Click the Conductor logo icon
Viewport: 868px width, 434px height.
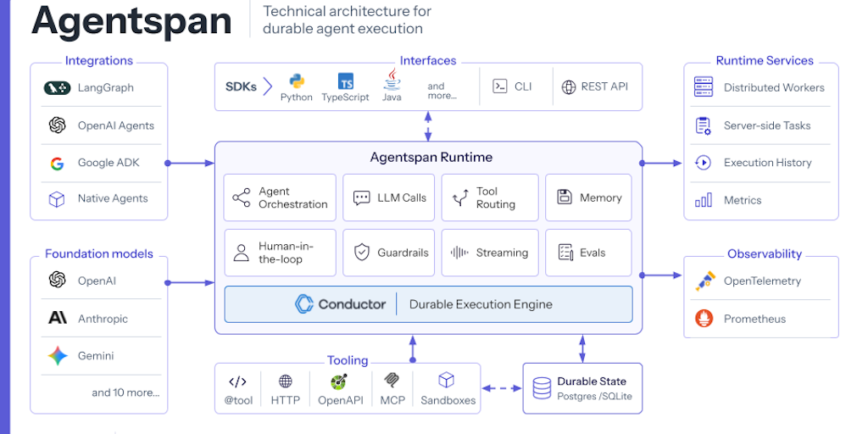point(304,304)
